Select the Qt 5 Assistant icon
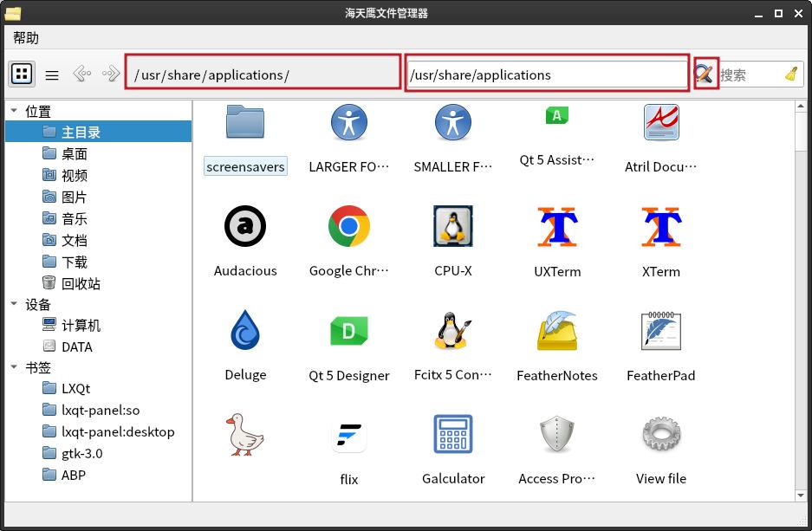This screenshot has height=531, width=812. [x=557, y=115]
